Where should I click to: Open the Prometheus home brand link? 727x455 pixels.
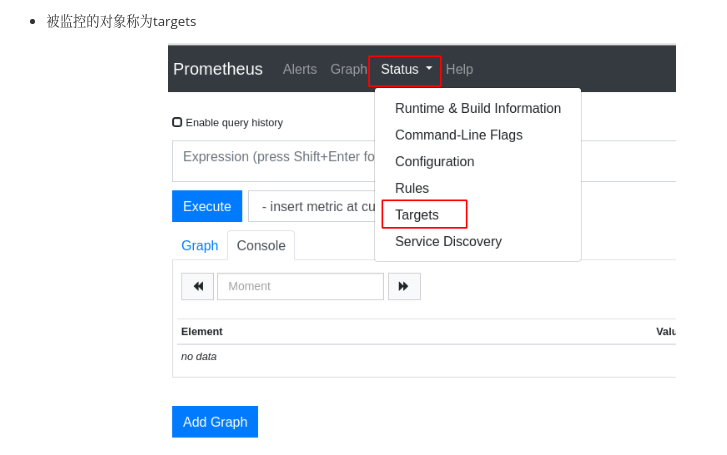(x=218, y=69)
